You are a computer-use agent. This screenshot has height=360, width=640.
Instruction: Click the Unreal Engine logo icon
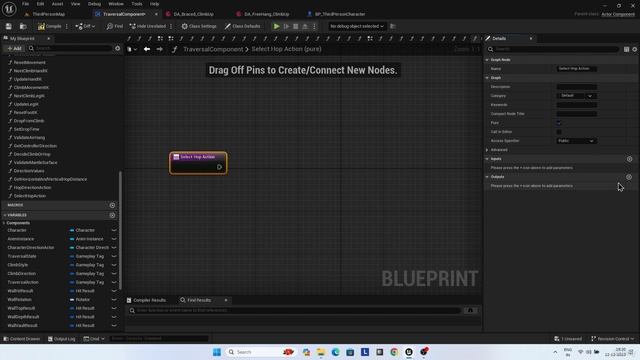click(x=9, y=9)
